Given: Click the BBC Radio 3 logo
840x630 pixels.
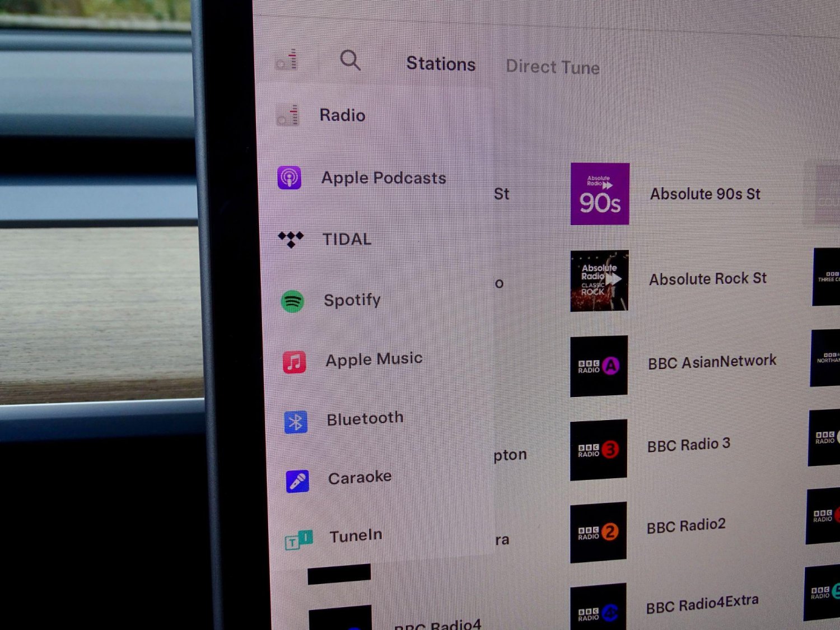Looking at the screenshot, I should coord(599,450).
